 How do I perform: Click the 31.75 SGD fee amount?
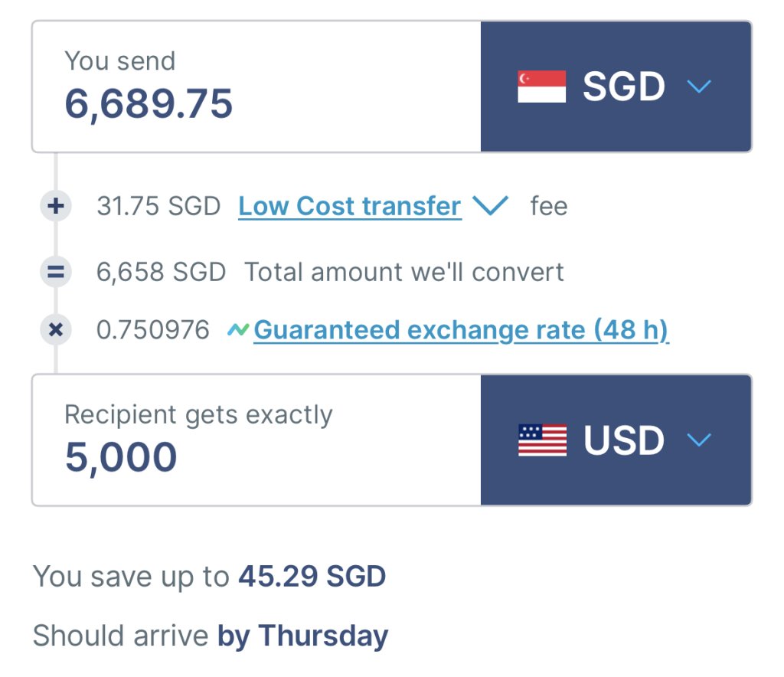tap(158, 206)
